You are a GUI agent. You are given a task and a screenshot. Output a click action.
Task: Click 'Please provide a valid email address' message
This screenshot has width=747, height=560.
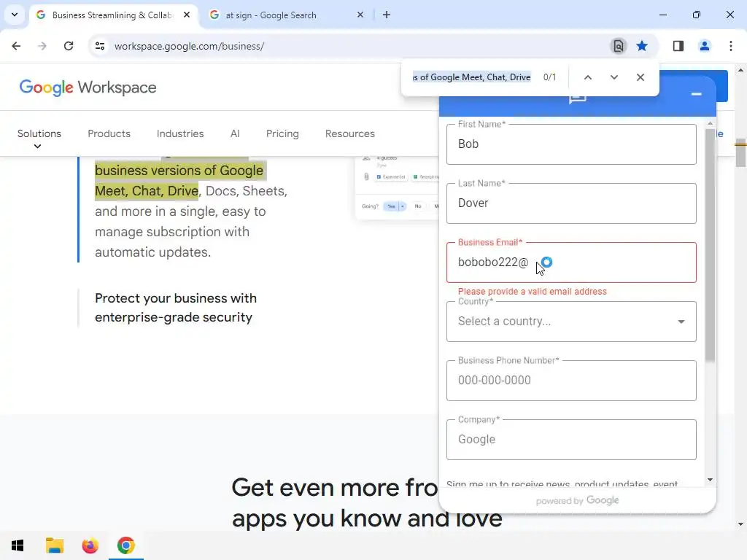point(532,292)
